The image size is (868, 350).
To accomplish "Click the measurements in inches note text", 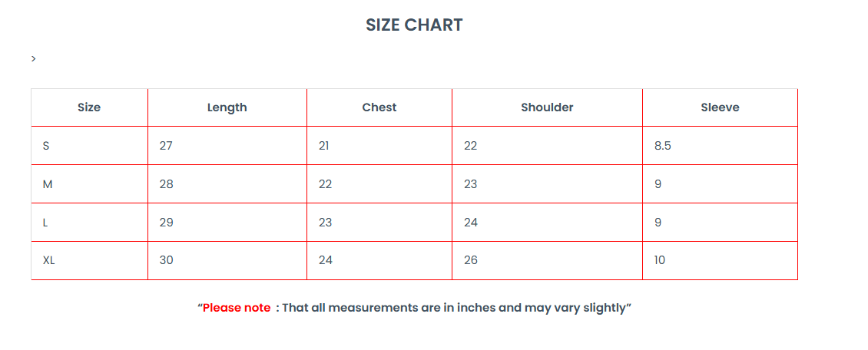I will coord(456,308).
